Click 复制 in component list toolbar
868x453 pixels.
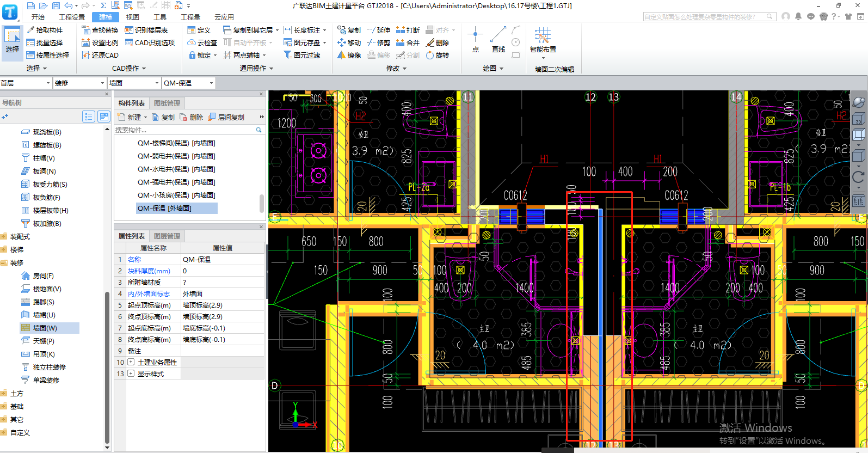163,117
